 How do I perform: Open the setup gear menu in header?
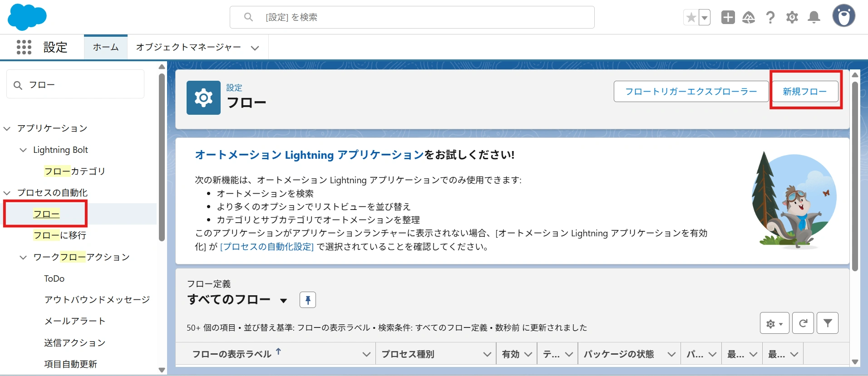[x=792, y=17]
